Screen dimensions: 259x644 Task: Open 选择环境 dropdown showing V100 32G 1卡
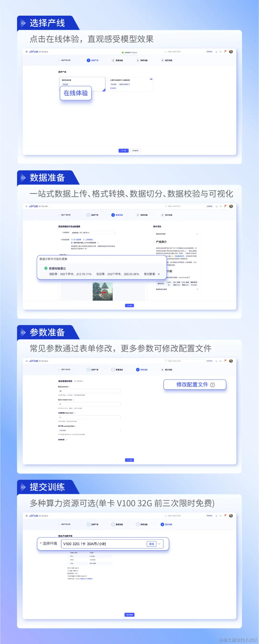coord(112,544)
